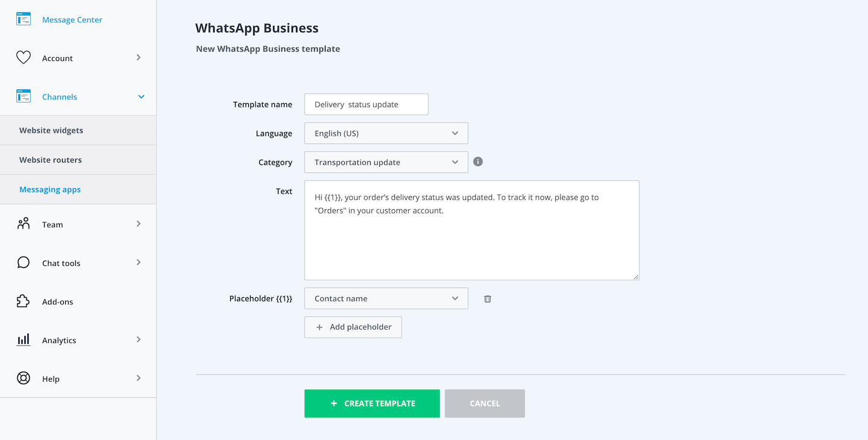Click the Message Center window icon

24,19
